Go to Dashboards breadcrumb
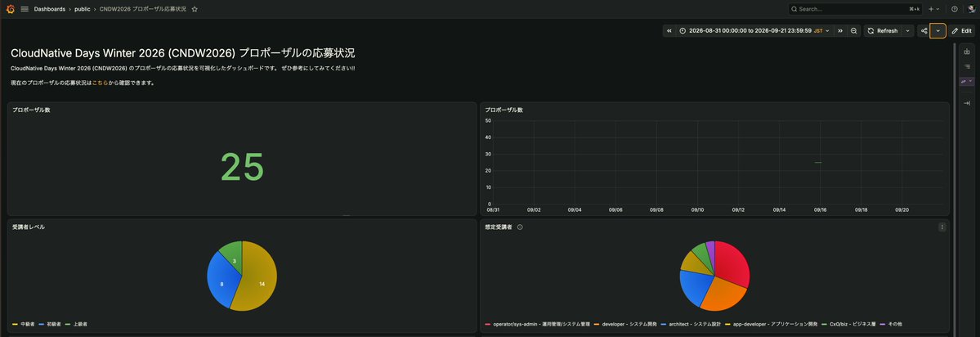Screen dimensions: 980x337 (49, 9)
